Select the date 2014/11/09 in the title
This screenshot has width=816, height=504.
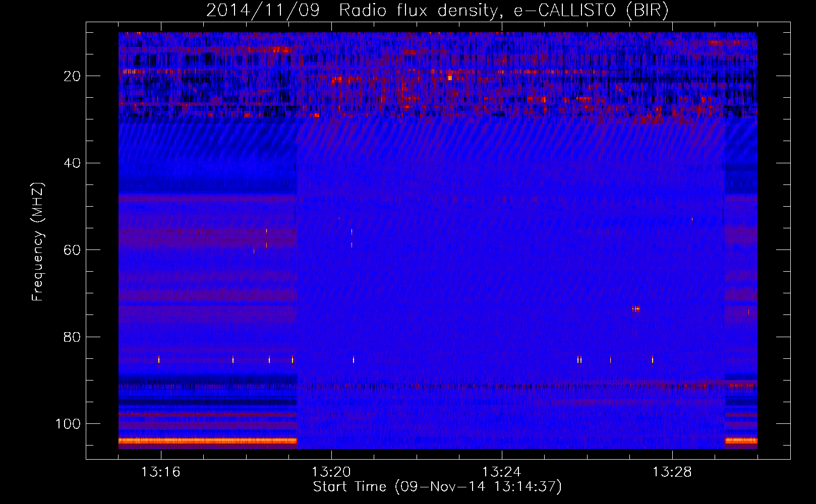pyautogui.click(x=263, y=11)
